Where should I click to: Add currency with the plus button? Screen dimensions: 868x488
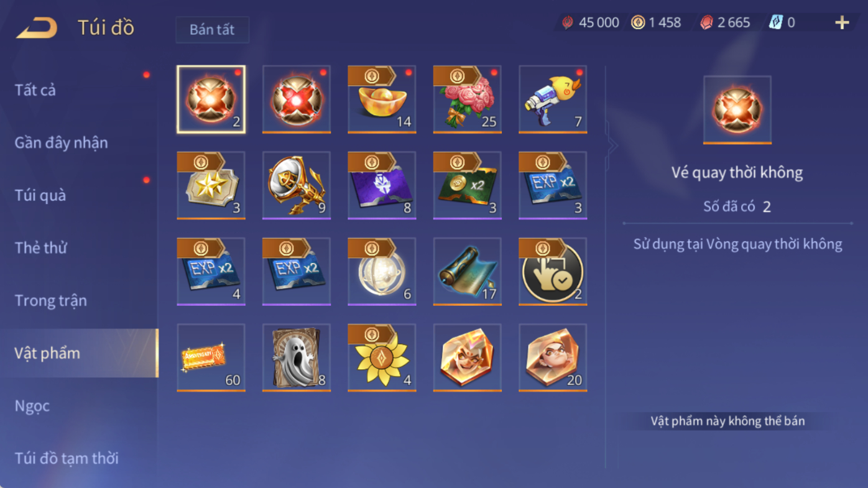point(842,23)
